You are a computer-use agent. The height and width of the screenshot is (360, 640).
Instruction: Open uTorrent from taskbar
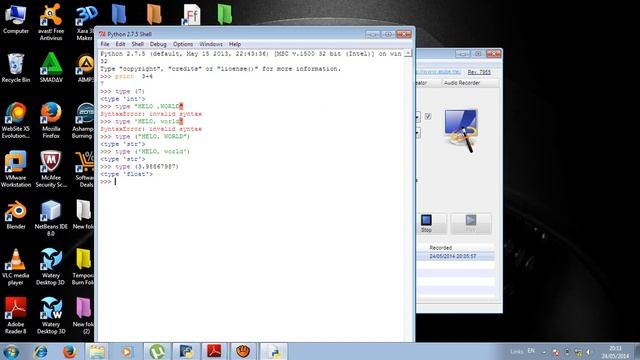click(156, 351)
